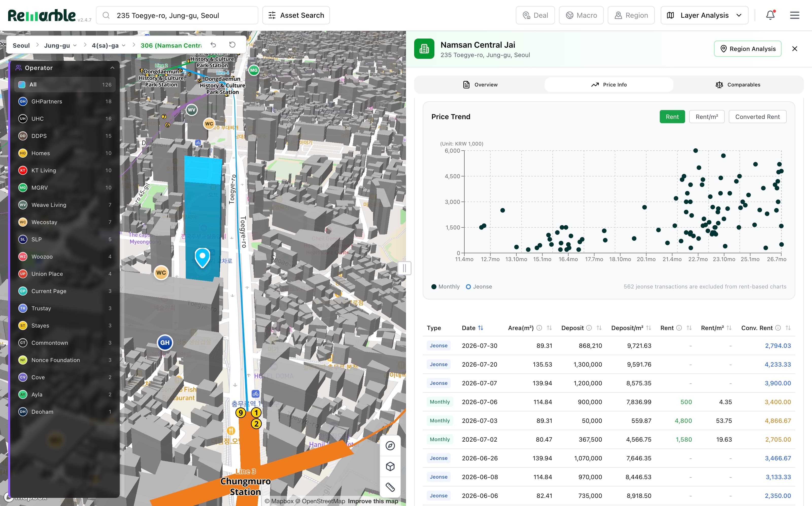Click the compass reset icon
The height and width of the screenshot is (506, 812).
[390, 445]
